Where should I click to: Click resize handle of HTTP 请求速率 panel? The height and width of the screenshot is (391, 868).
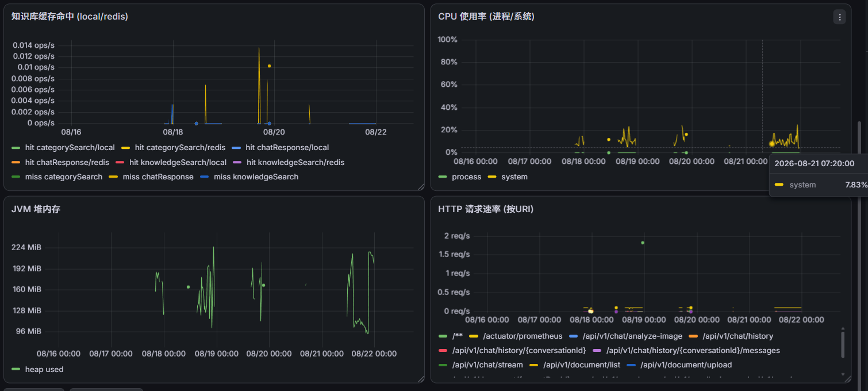tap(847, 379)
